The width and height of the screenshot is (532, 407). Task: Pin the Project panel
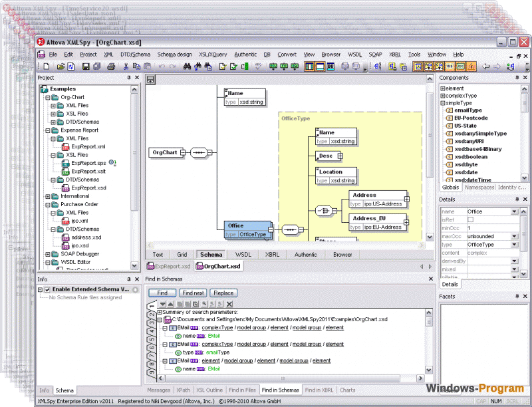(129, 78)
